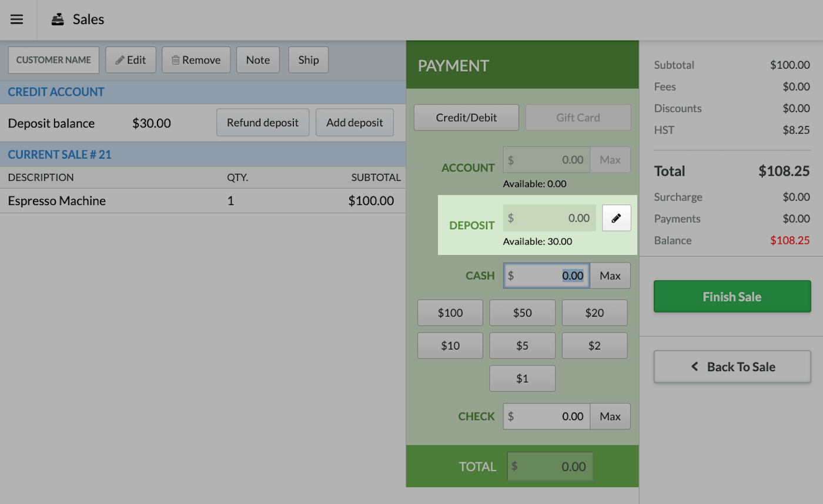Select the Credit/Debit payment method
This screenshot has width=823, height=504.
[x=466, y=117]
